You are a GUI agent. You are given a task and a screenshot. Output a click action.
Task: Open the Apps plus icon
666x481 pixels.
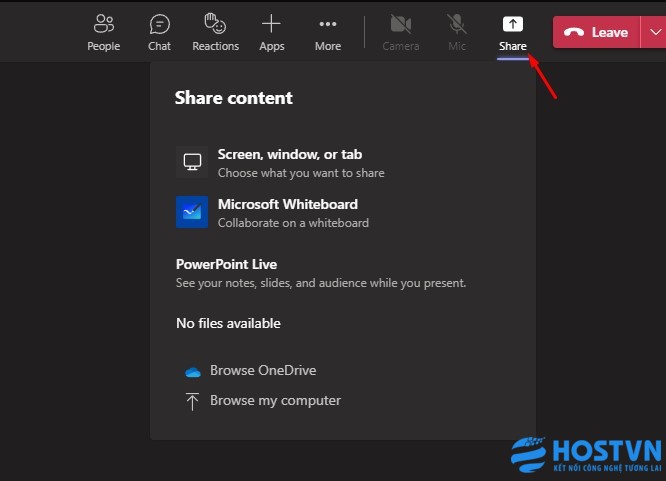[x=271, y=24]
